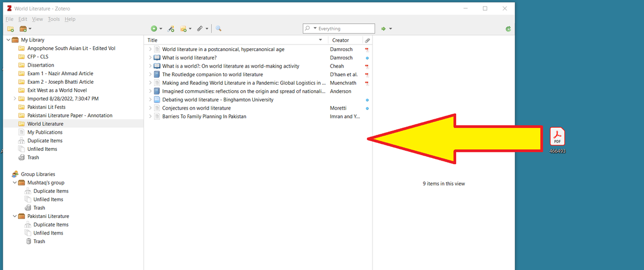Image resolution: width=644 pixels, height=270 pixels.
Task: Select Pakistani Literature Paper - Annotation collection
Action: click(70, 115)
